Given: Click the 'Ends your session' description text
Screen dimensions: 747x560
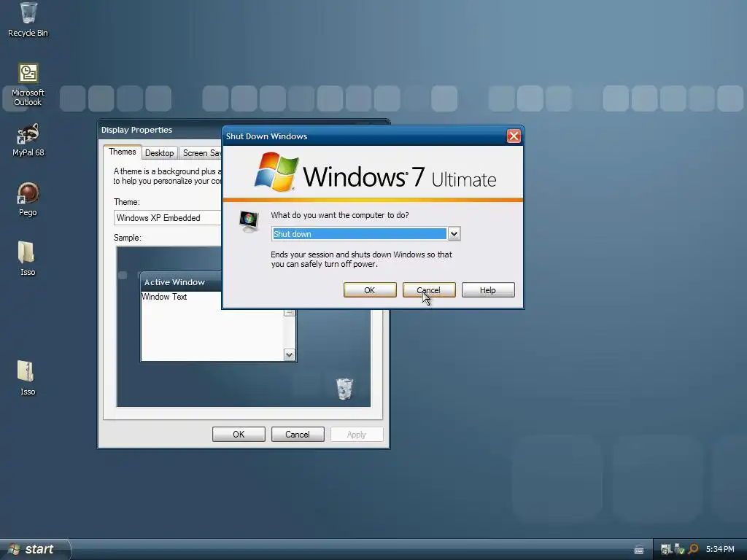Looking at the screenshot, I should pos(362,259).
